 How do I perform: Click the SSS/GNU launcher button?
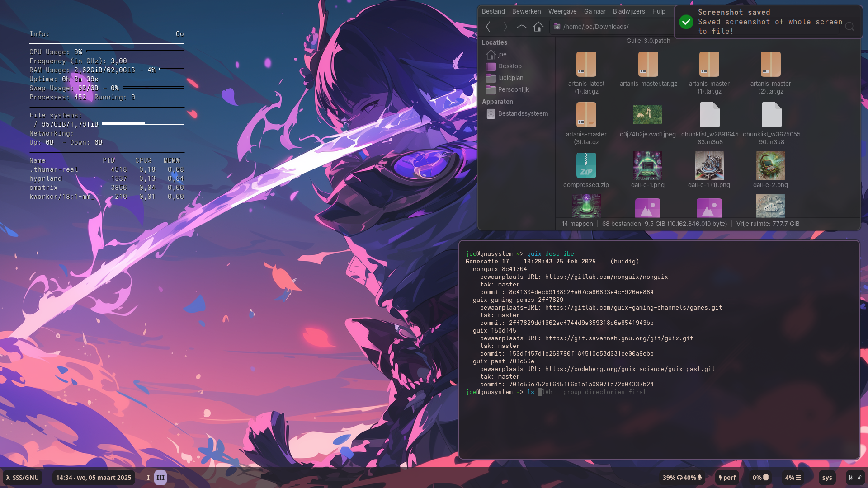[x=23, y=478]
